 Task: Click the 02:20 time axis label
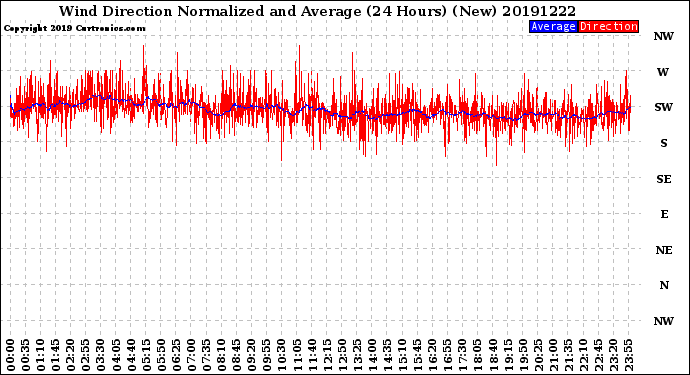[x=71, y=355]
